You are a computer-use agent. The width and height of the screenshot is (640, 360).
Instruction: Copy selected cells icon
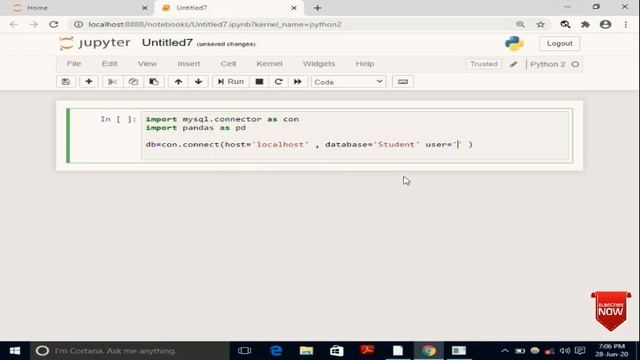coord(133,82)
